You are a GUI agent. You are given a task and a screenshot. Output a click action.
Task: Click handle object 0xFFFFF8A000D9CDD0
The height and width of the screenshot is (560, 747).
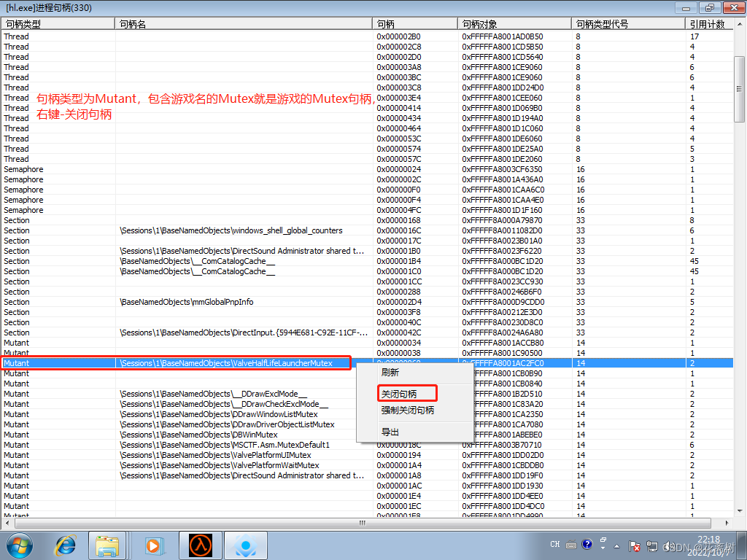pos(503,302)
